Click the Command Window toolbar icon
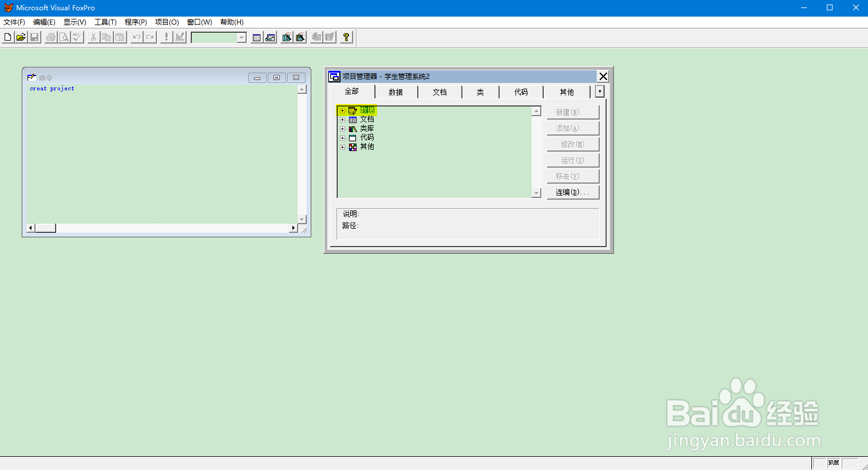Screen dimensions: 868x470 tap(257, 37)
